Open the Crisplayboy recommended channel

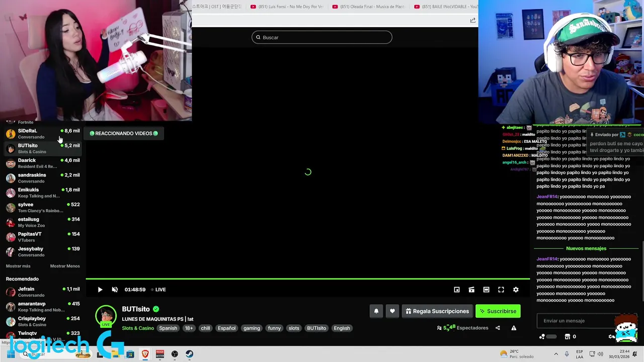[x=43, y=321]
